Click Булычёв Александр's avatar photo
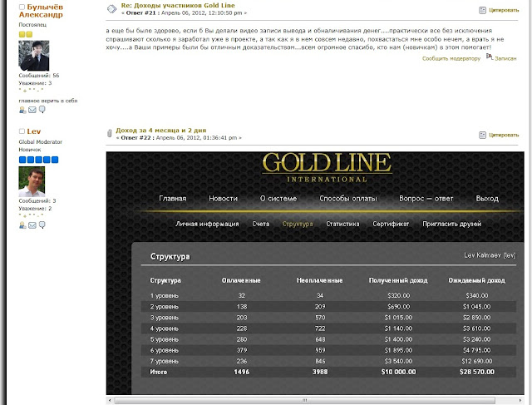The height and width of the screenshot is (405, 532). (x=34, y=55)
